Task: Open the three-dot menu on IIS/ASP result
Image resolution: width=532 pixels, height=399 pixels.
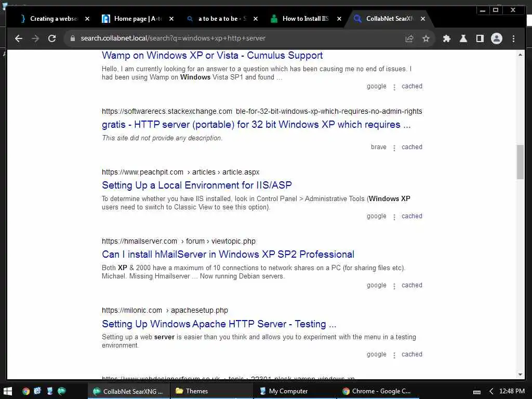Action: (394, 217)
